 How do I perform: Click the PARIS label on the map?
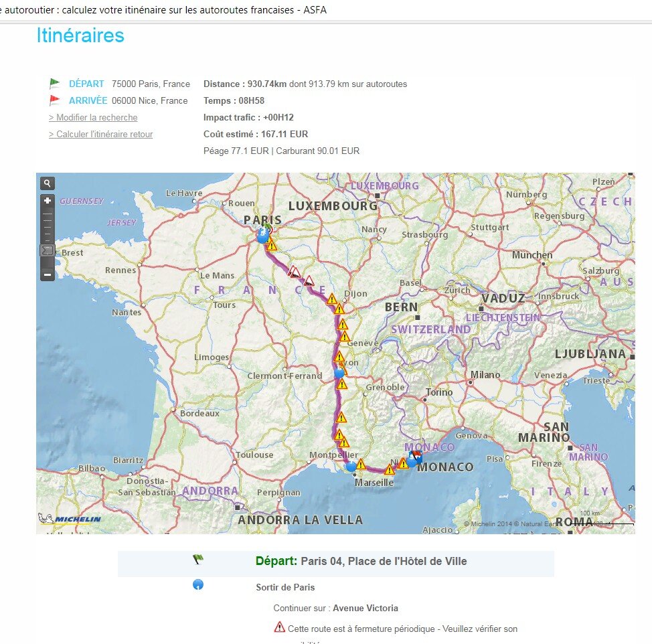[x=262, y=220]
